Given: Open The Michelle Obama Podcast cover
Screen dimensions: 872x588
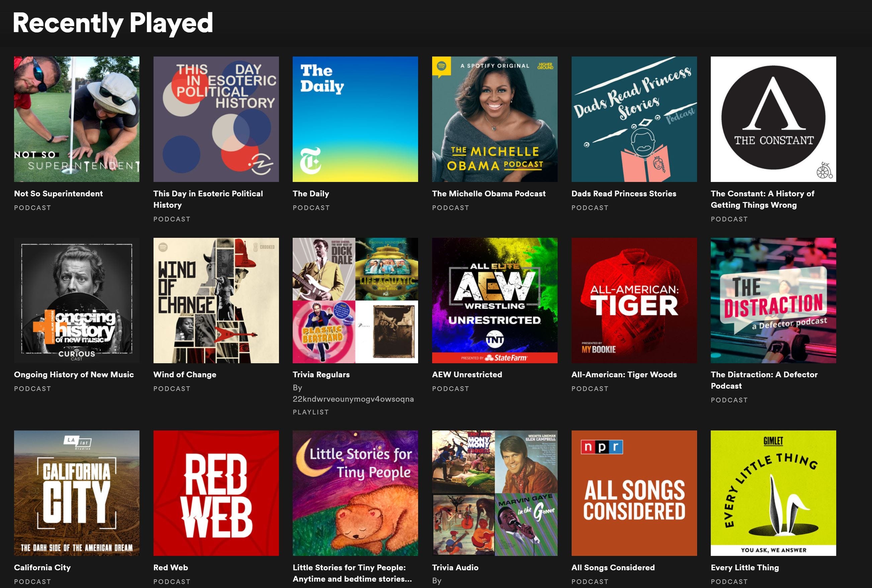Looking at the screenshot, I should pyautogui.click(x=495, y=119).
